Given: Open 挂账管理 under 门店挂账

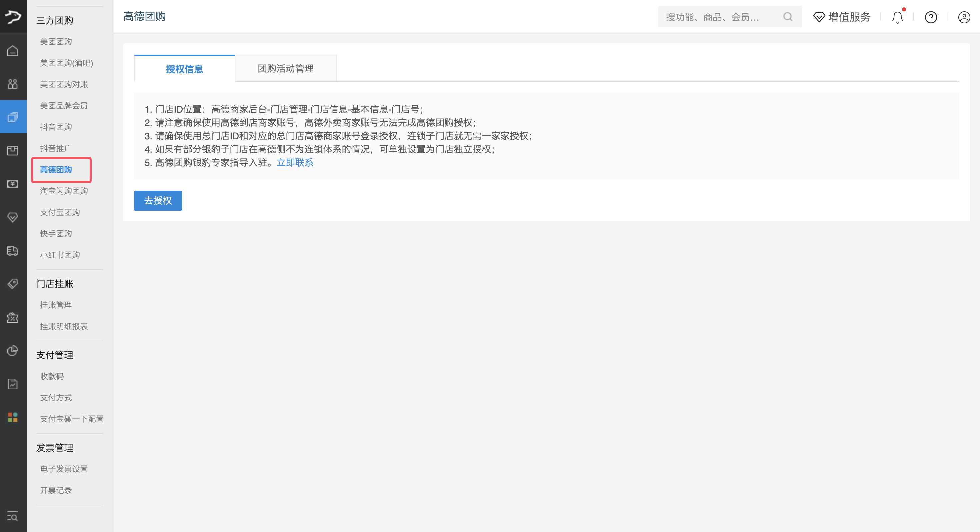Looking at the screenshot, I should click(56, 305).
